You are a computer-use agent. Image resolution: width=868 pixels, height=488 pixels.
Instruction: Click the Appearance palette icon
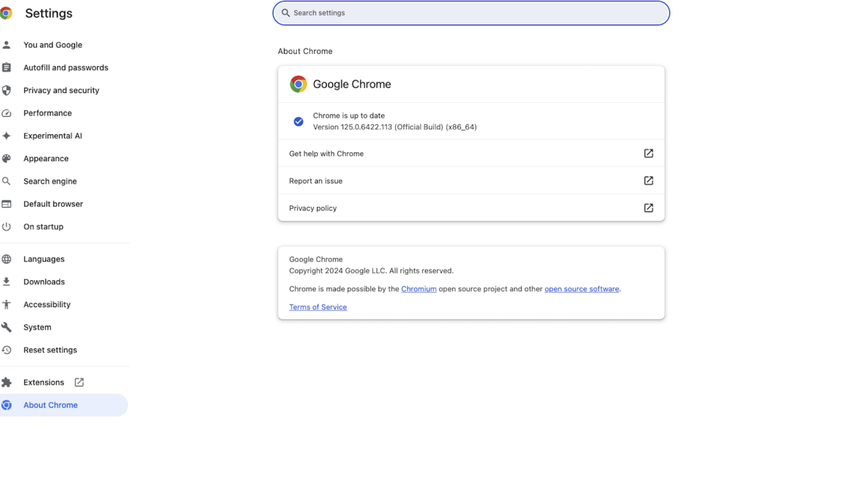pyautogui.click(x=7, y=158)
